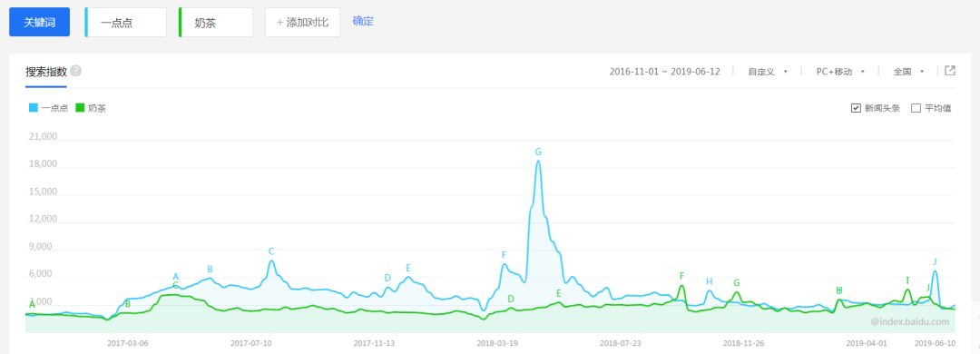Click the date range 2016-11-01 ~ 2019-06-12
The width and height of the screenshot is (980, 354).
point(664,72)
